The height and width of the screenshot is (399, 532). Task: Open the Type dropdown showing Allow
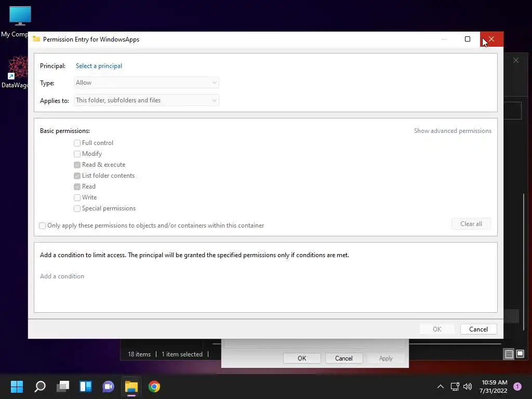coord(146,83)
